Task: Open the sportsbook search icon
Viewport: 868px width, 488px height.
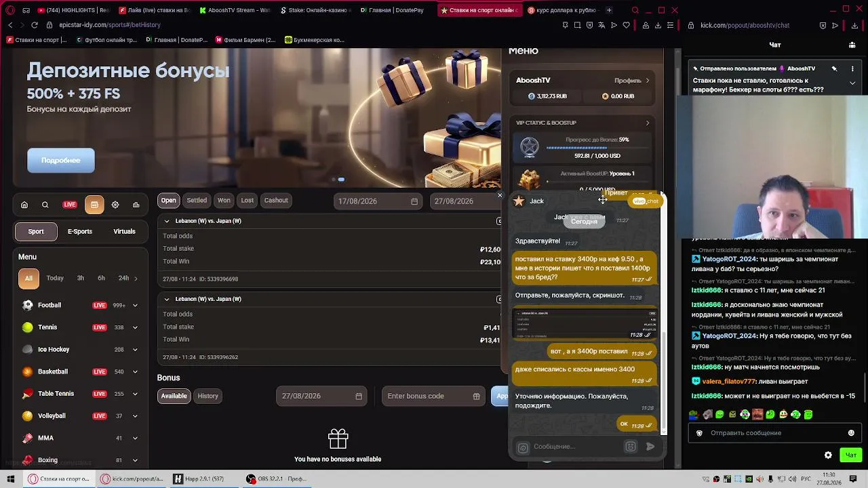Action: point(45,205)
